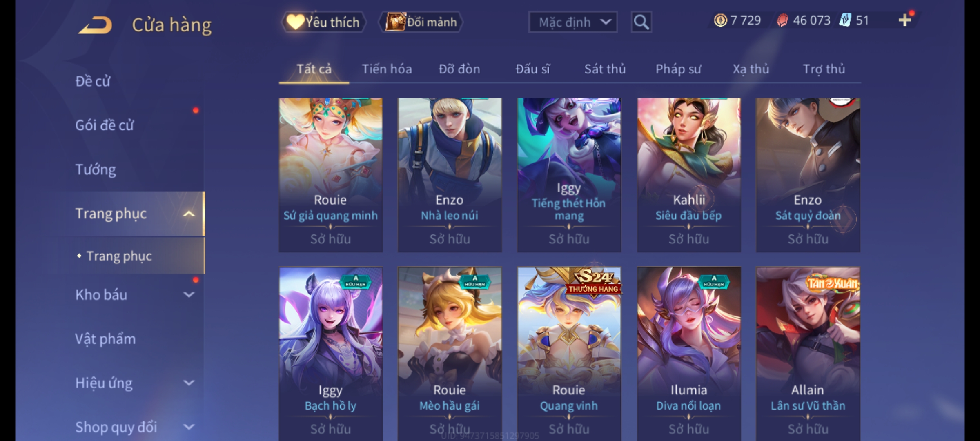Tap the gold coin balance icon
This screenshot has width=980, height=441.
point(720,20)
